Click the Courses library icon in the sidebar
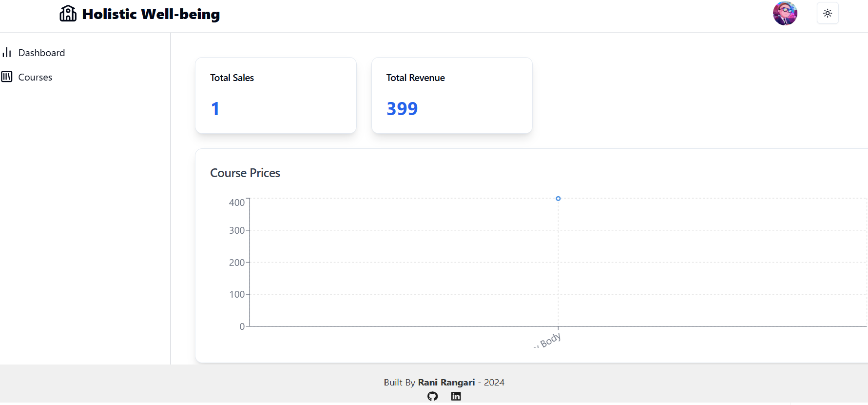Viewport: 868px width, 405px height. (x=7, y=77)
